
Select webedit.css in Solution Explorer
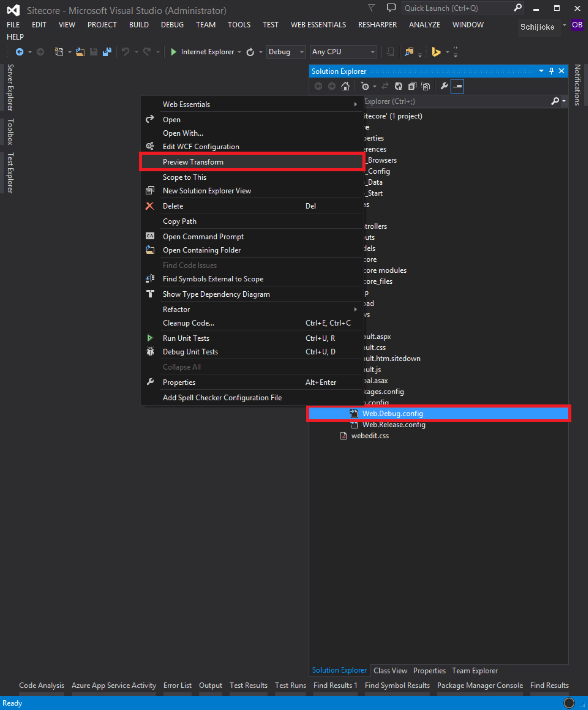370,436
